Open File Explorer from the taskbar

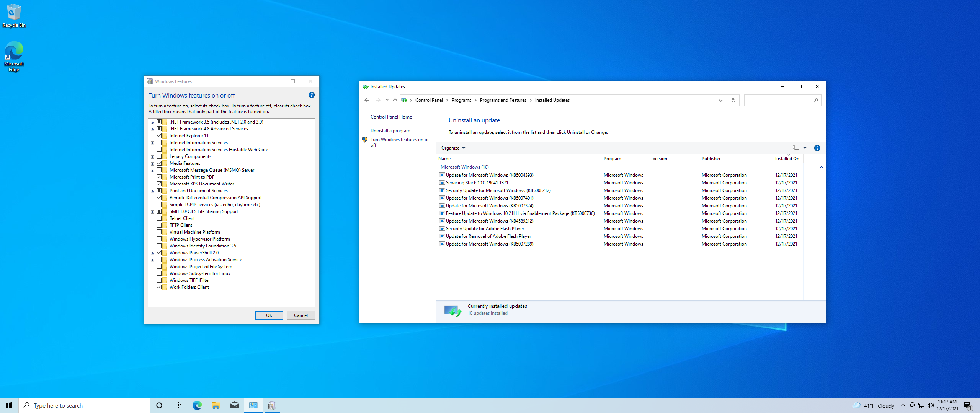pyautogui.click(x=216, y=405)
